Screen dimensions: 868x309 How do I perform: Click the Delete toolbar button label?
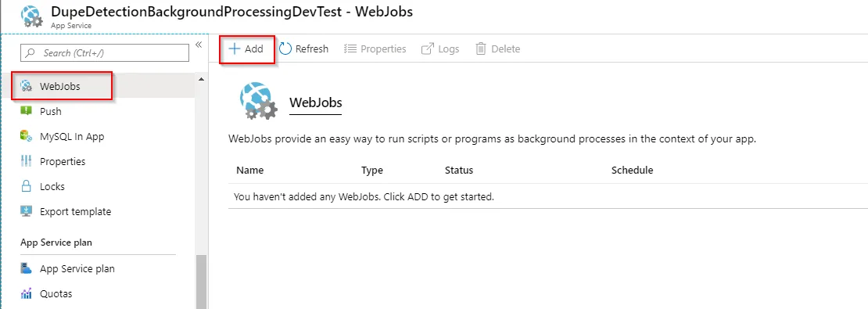pos(505,49)
